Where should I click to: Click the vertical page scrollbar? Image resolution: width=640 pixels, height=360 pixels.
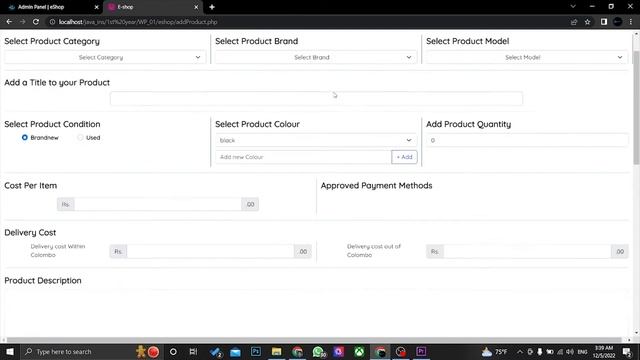coord(636,108)
